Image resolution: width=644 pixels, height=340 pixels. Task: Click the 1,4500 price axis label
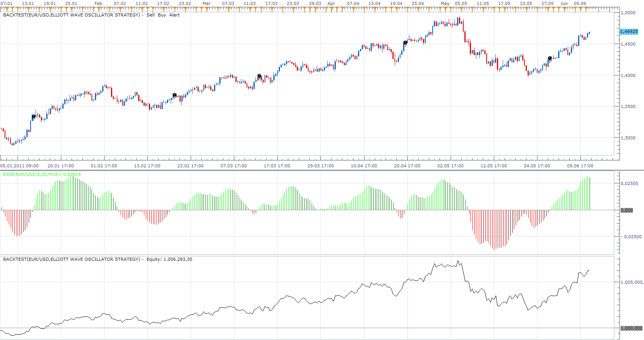tap(628, 44)
